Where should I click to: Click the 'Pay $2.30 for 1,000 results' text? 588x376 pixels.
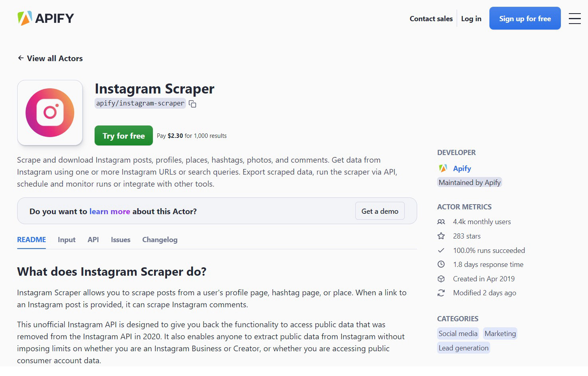tap(192, 136)
